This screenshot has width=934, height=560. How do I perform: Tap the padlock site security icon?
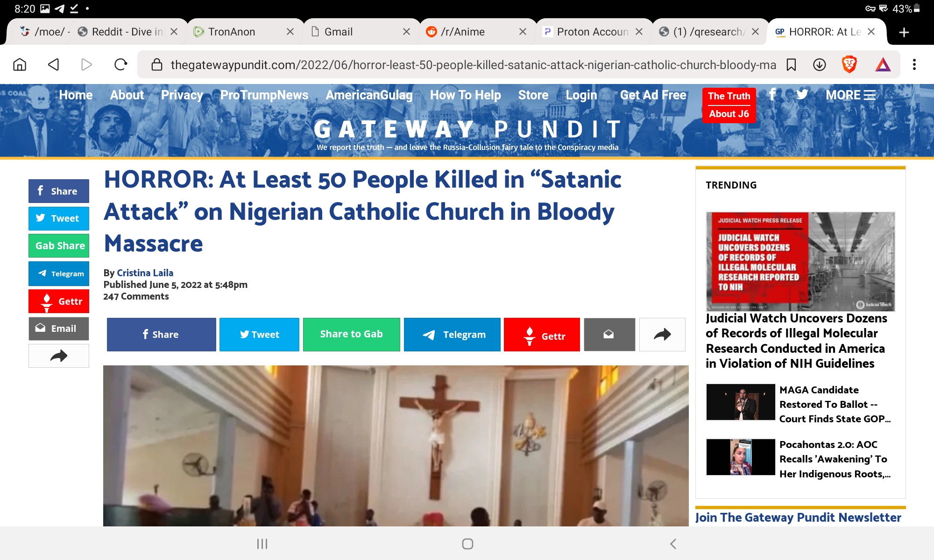pos(157,64)
